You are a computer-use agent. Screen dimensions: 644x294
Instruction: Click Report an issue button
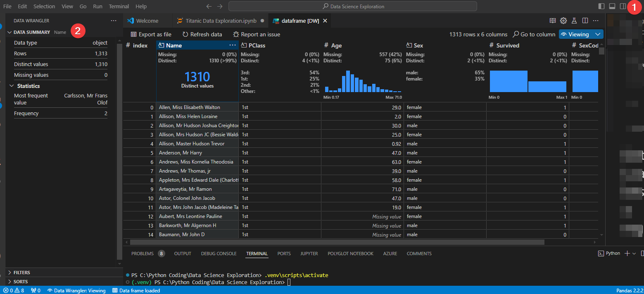[x=257, y=34]
